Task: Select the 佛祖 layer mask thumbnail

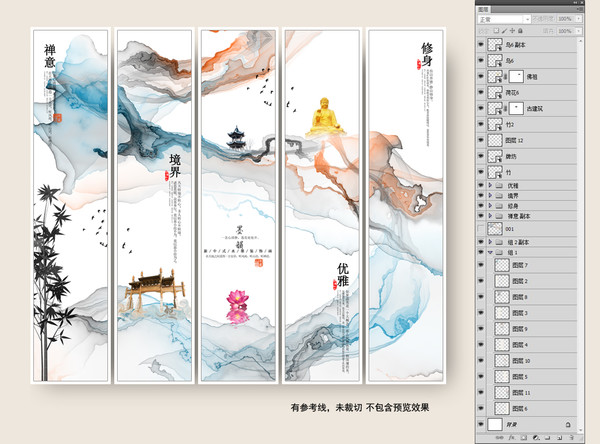Action: (516, 77)
